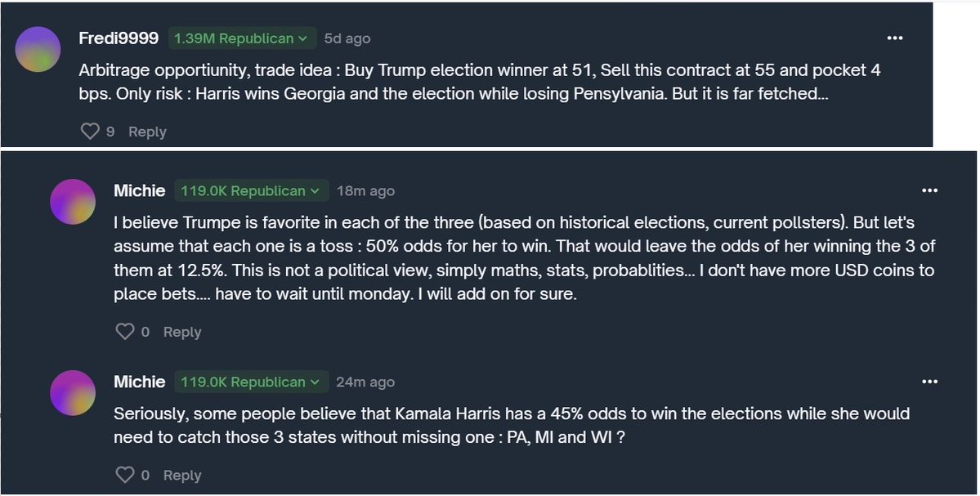Reply to Michie's 24m ago comment
The width and height of the screenshot is (980, 496).
coord(181,476)
